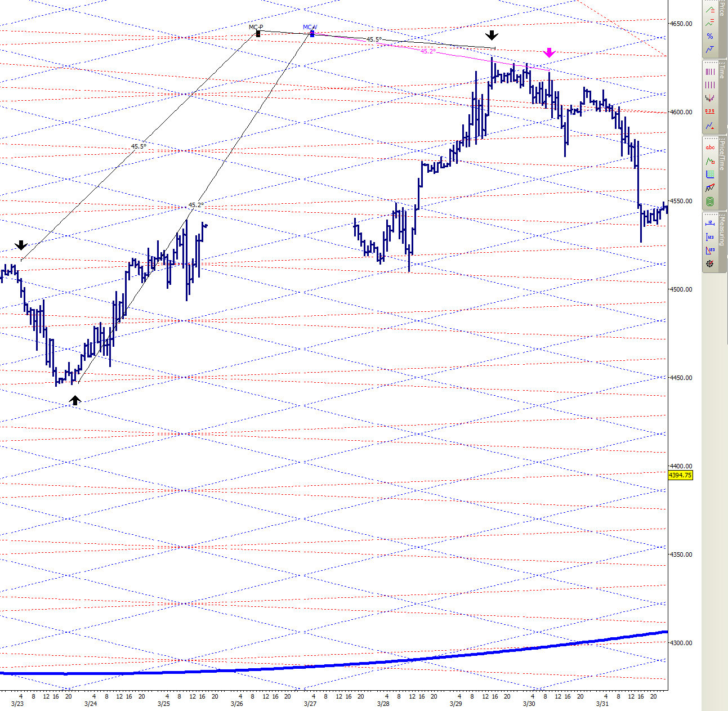
Task: Click the 3/28 date axis label
Action: 383,704
